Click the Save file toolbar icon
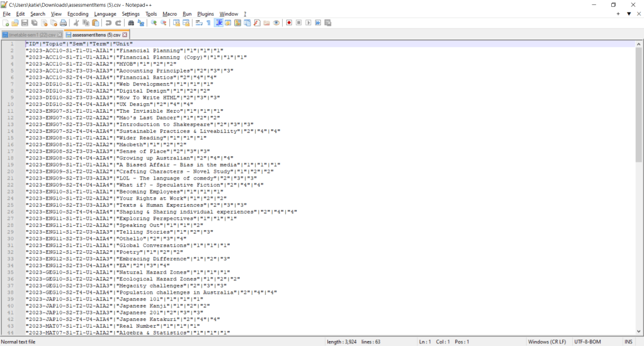 tap(25, 23)
